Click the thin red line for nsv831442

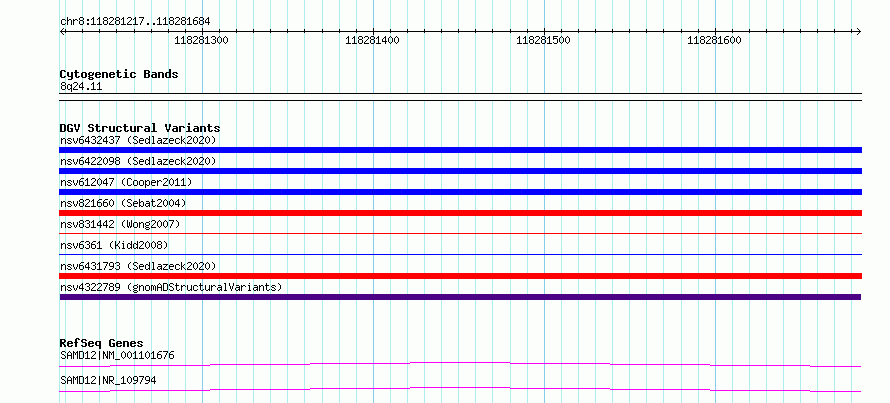click(x=460, y=233)
